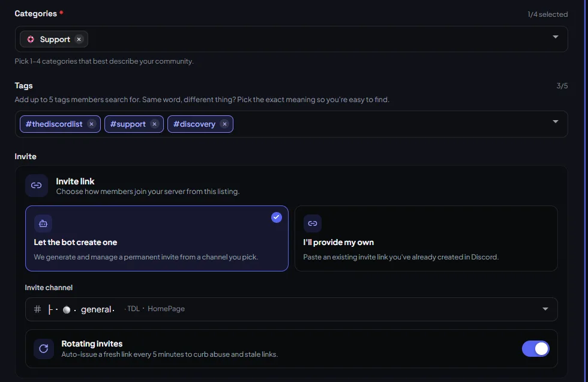Screen dimensions: 588x382
Task: Disable the Rotating invites toggle
Action: (x=535, y=348)
